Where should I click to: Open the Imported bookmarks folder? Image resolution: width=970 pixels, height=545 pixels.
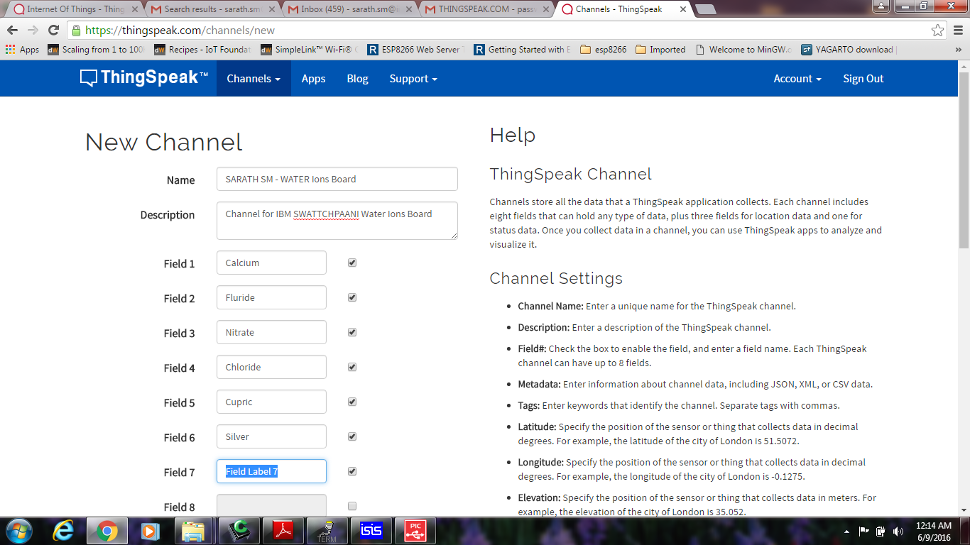tap(660, 49)
